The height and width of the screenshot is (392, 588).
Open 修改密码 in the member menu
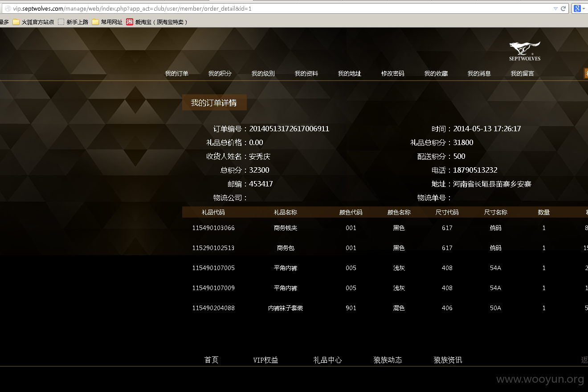pos(393,73)
